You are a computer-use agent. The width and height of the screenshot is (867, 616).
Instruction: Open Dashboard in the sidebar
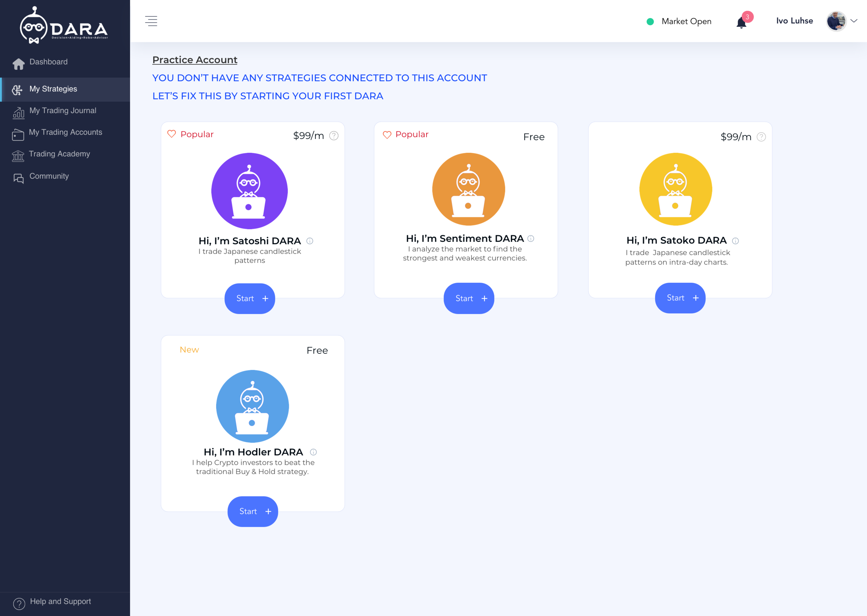(x=48, y=62)
